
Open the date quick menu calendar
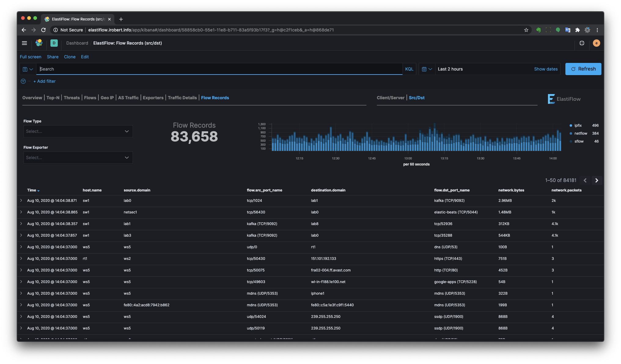pyautogui.click(x=427, y=69)
